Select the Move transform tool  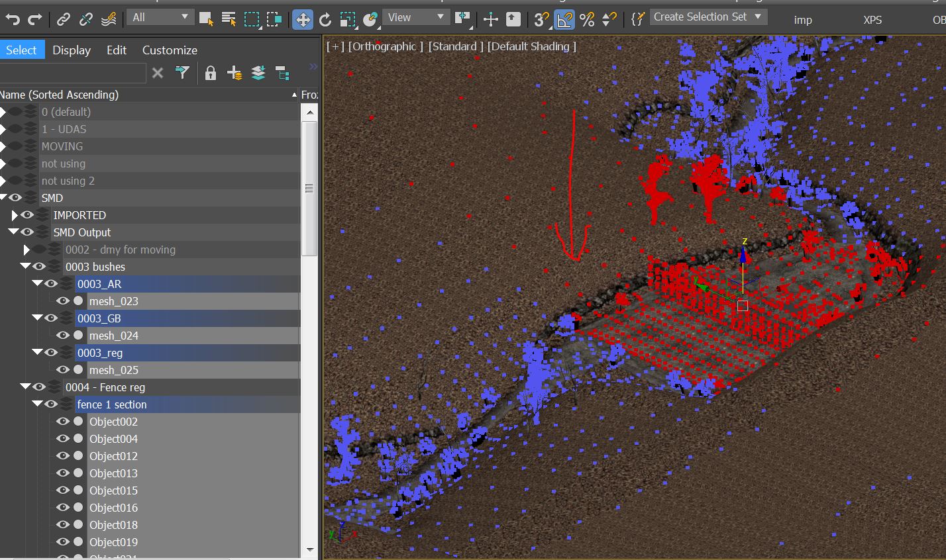tap(302, 19)
